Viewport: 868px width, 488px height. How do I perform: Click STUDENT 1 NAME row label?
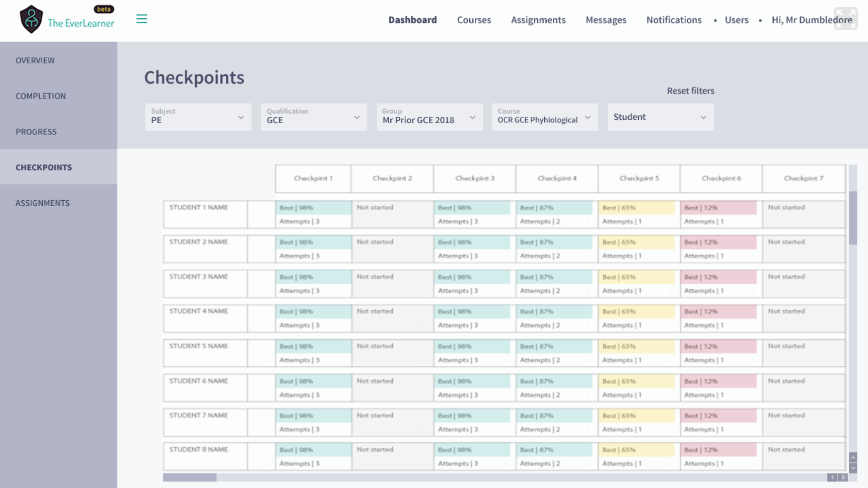click(198, 207)
